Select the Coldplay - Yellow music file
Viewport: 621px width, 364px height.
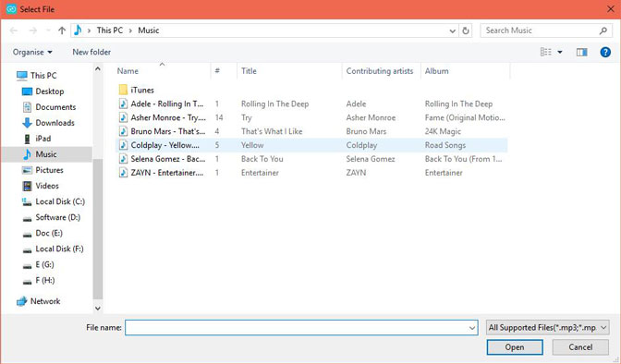311,145
